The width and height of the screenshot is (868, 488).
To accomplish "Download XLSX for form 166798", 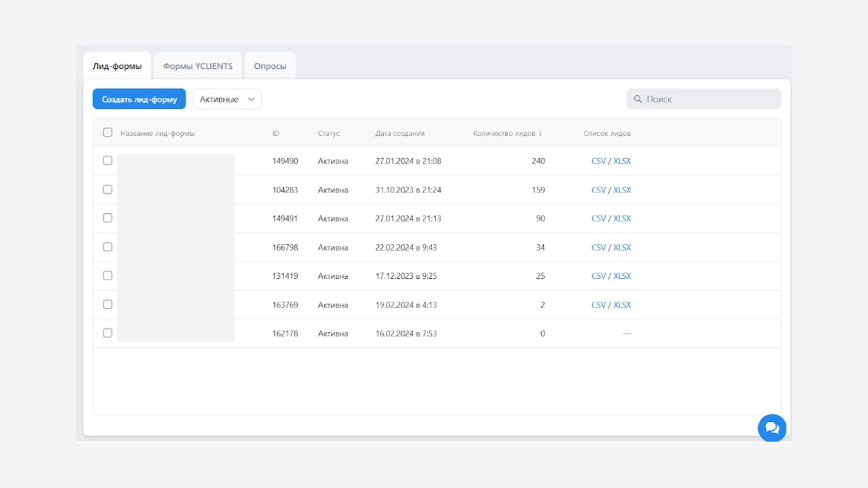I will click(x=622, y=247).
